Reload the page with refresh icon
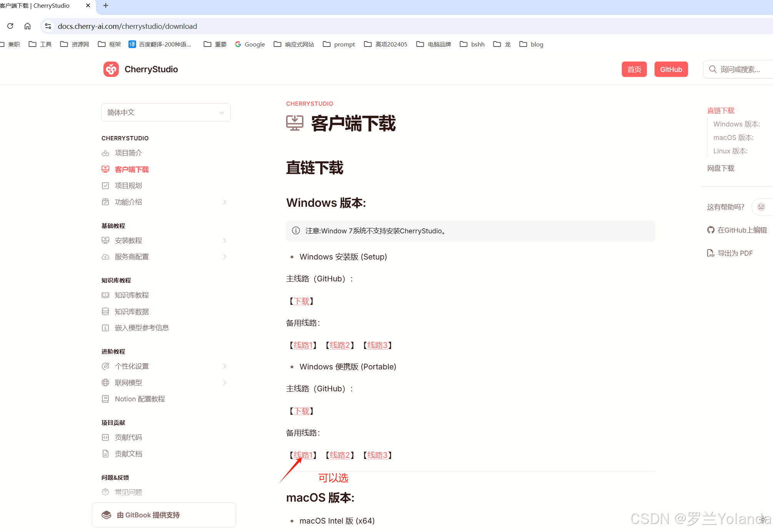The height and width of the screenshot is (532, 773). [10, 26]
